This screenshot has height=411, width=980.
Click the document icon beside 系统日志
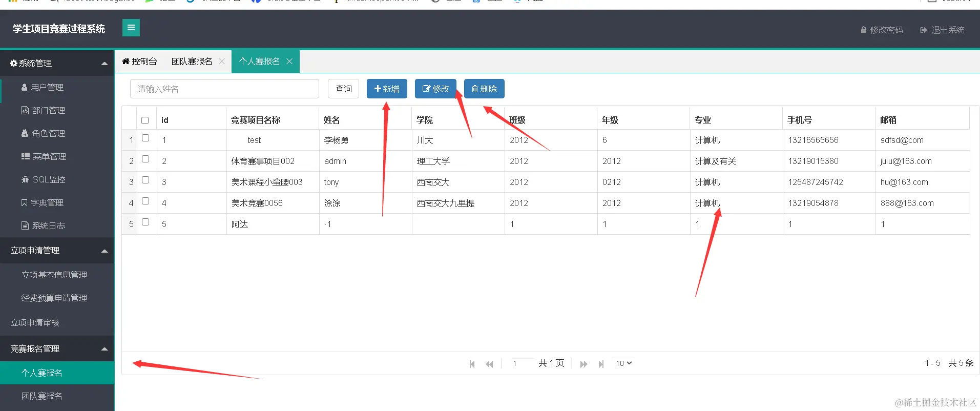click(25, 225)
